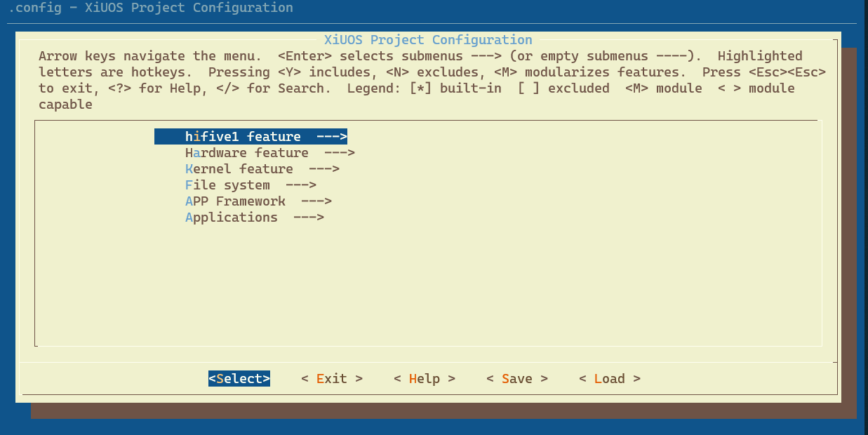
Task: Open the hifive1 feature submenu
Action: click(251, 137)
